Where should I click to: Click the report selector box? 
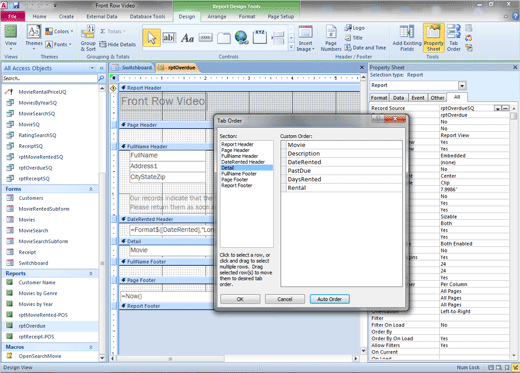[114, 78]
